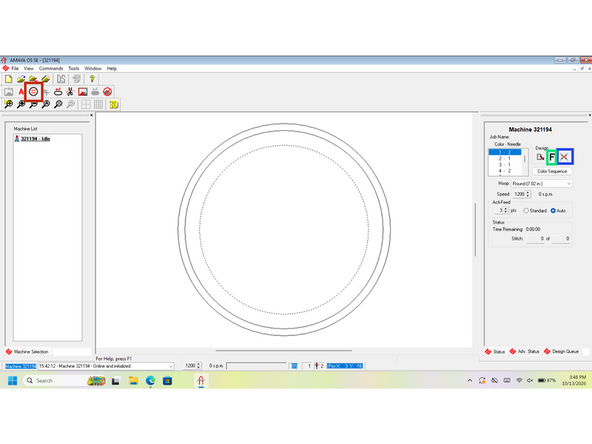Click the New file icon
The width and height of the screenshot is (592, 444).
tap(8, 79)
